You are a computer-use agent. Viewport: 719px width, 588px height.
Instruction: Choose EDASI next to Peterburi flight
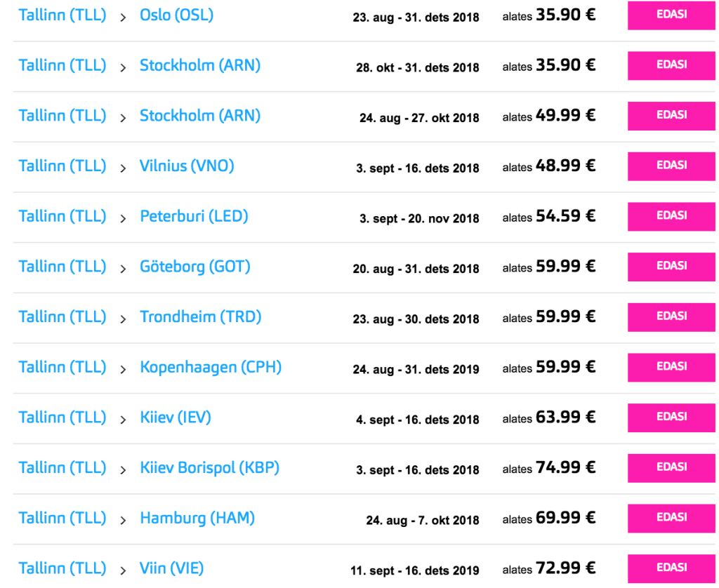point(671,216)
